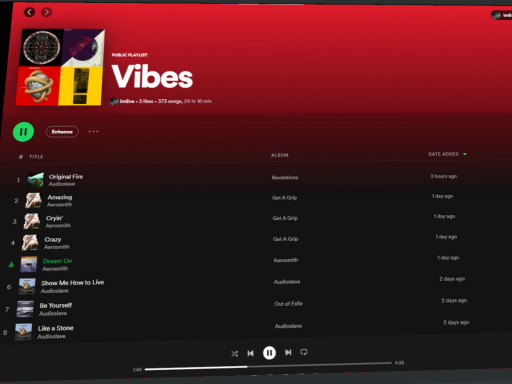
Task: Seek within the song progress bar
Action: [268, 366]
